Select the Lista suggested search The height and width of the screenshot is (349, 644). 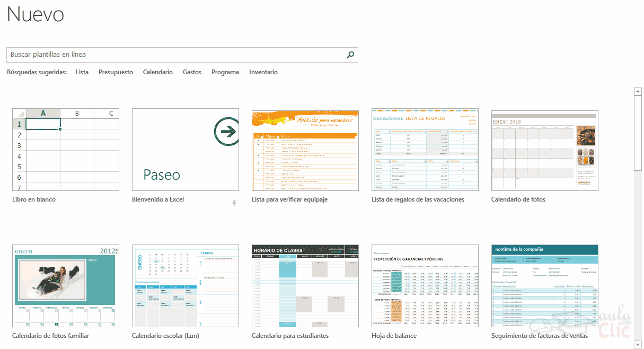[82, 72]
